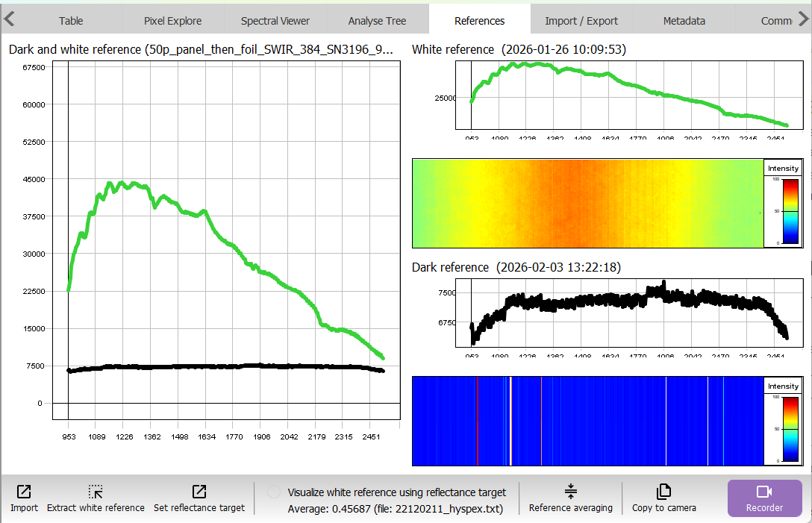Go to Analyse Tree tab
The width and height of the screenshot is (812, 523).
tap(377, 21)
